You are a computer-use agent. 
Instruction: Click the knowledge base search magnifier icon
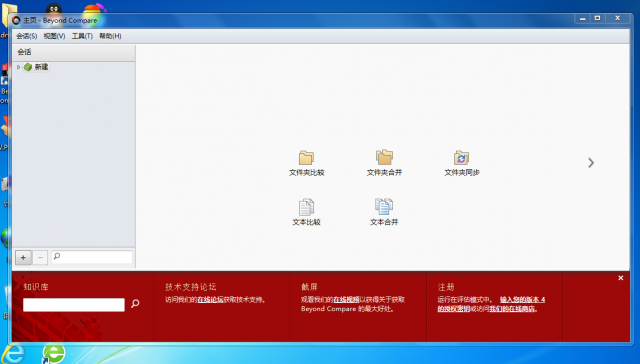pos(135,304)
